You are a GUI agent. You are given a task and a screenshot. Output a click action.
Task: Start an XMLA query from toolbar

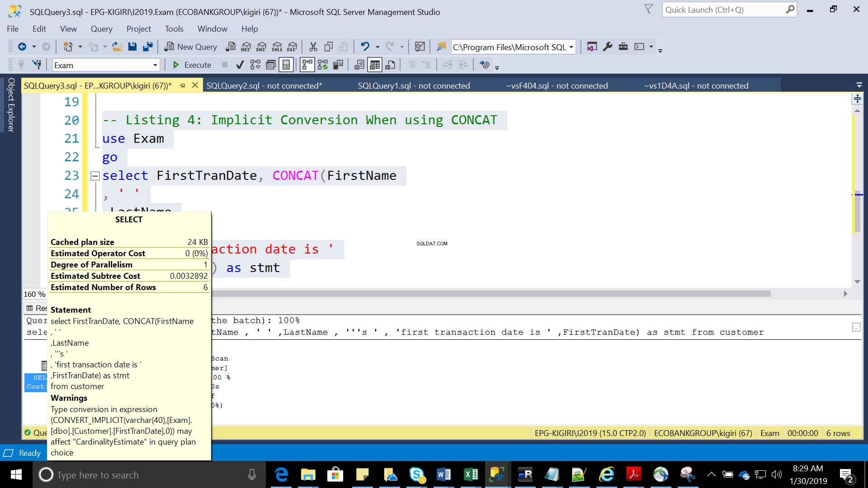[x=277, y=47]
